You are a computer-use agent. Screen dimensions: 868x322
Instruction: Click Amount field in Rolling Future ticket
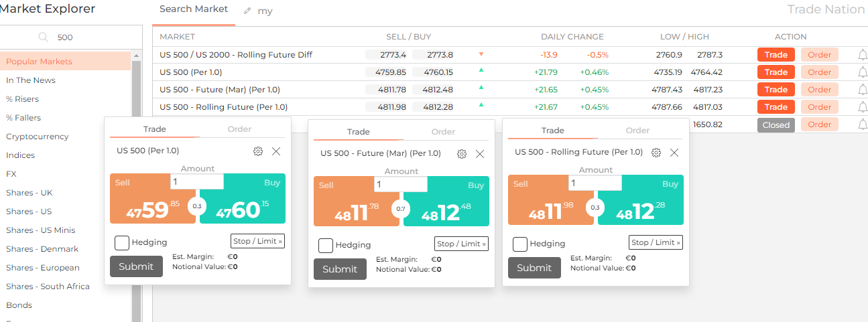pos(595,183)
